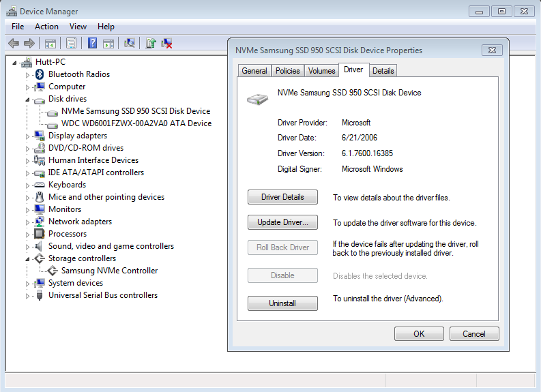Image resolution: width=541 pixels, height=392 pixels.
Task: Click the Properties toolbar icon
Action: click(72, 44)
